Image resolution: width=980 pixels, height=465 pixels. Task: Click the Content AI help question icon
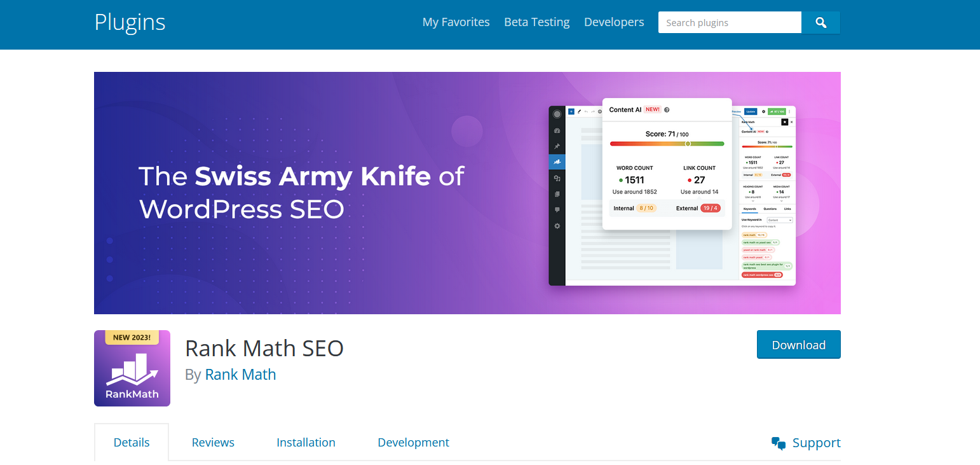pyautogui.click(x=667, y=110)
